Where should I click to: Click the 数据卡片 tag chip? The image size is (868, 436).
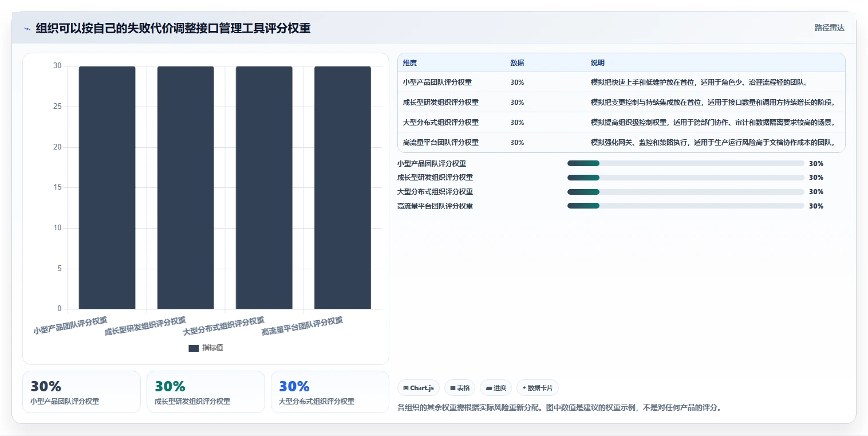pyautogui.click(x=538, y=388)
